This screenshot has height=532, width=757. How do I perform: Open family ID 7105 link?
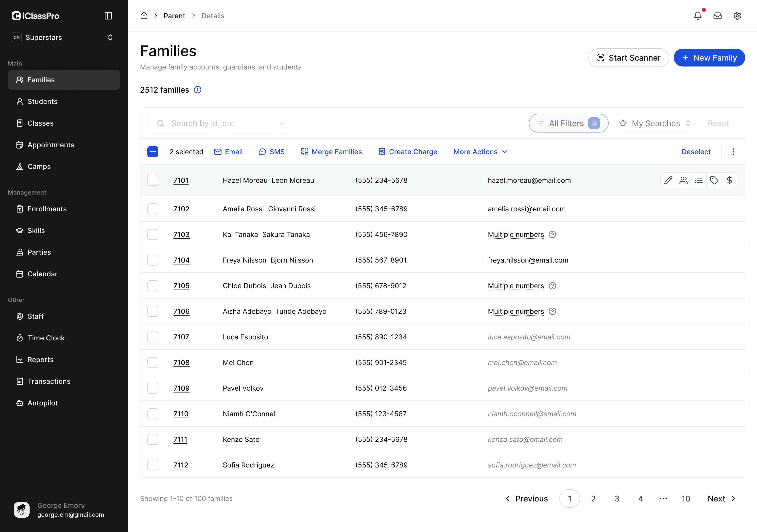[x=181, y=286]
